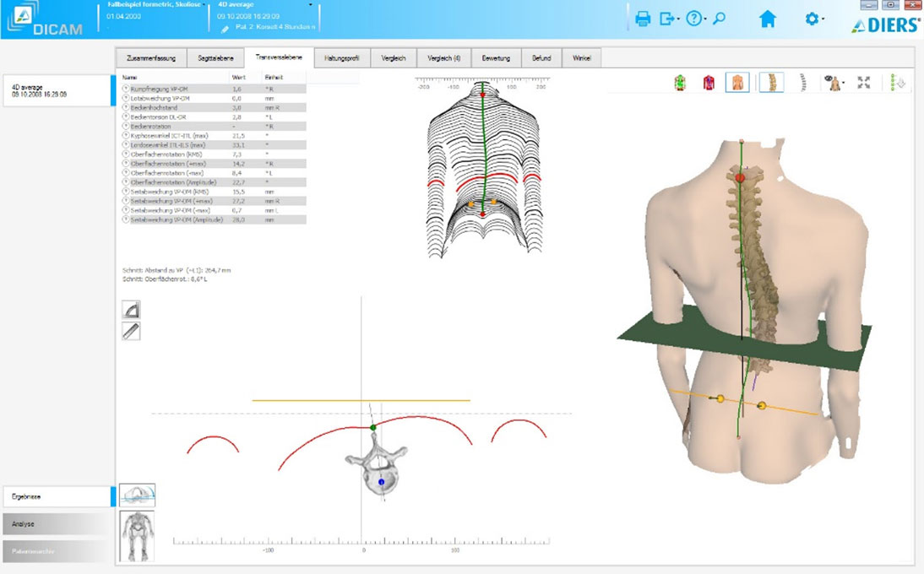
Task: Expand the eye view-perspective dropdown
Action: pyautogui.click(x=835, y=83)
